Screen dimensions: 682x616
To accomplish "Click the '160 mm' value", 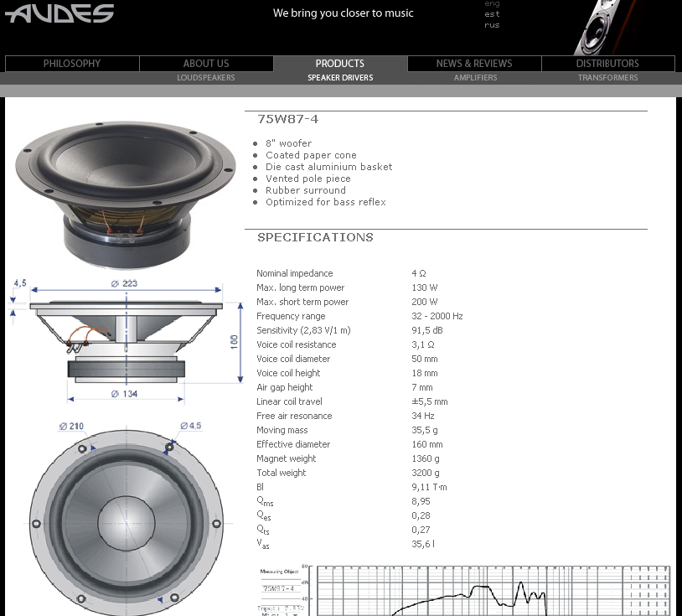I will click(427, 444).
